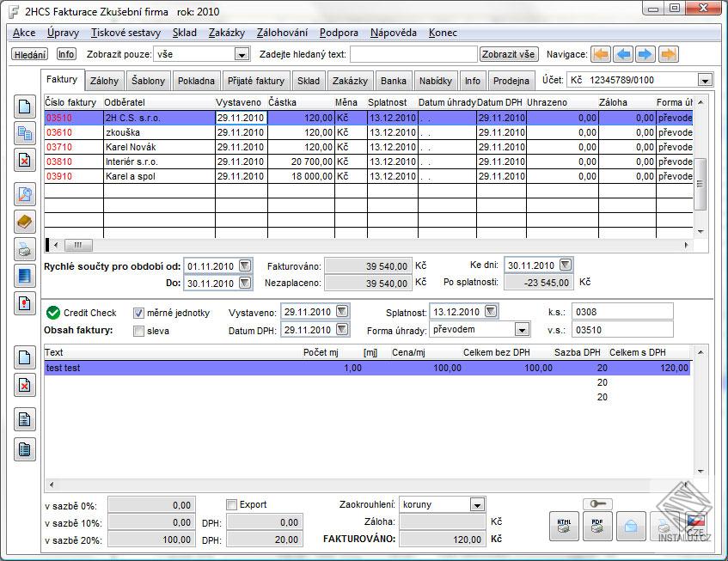The width and height of the screenshot is (728, 561).
Task: Open the Zaokrouhlení dropdown
Action: pyautogui.click(x=477, y=505)
